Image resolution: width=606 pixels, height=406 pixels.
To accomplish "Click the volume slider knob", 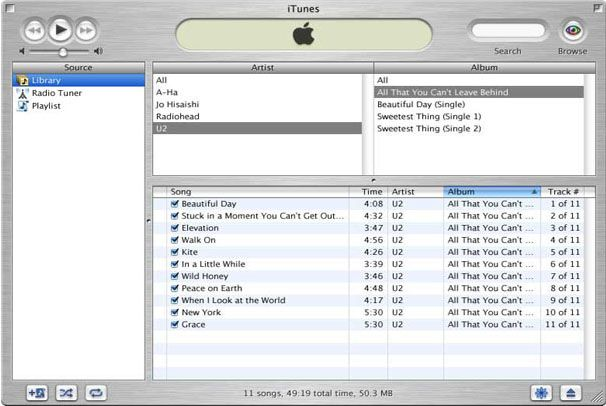I will [63, 51].
